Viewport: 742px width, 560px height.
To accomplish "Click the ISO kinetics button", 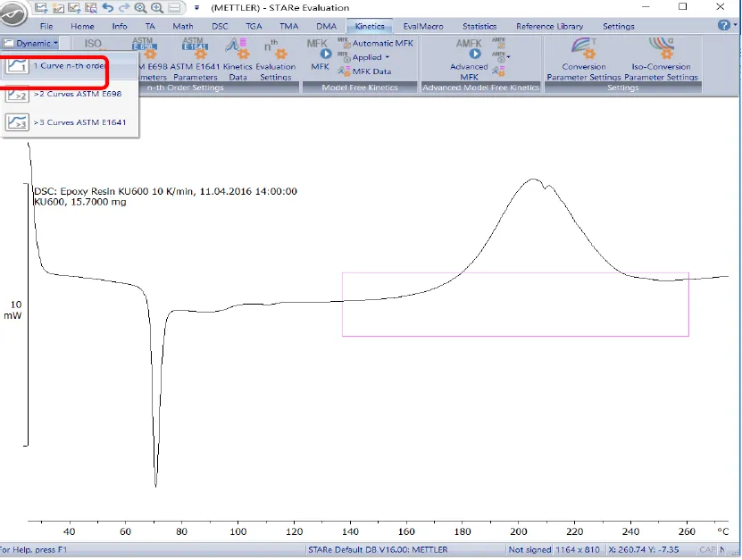I will coord(93,44).
